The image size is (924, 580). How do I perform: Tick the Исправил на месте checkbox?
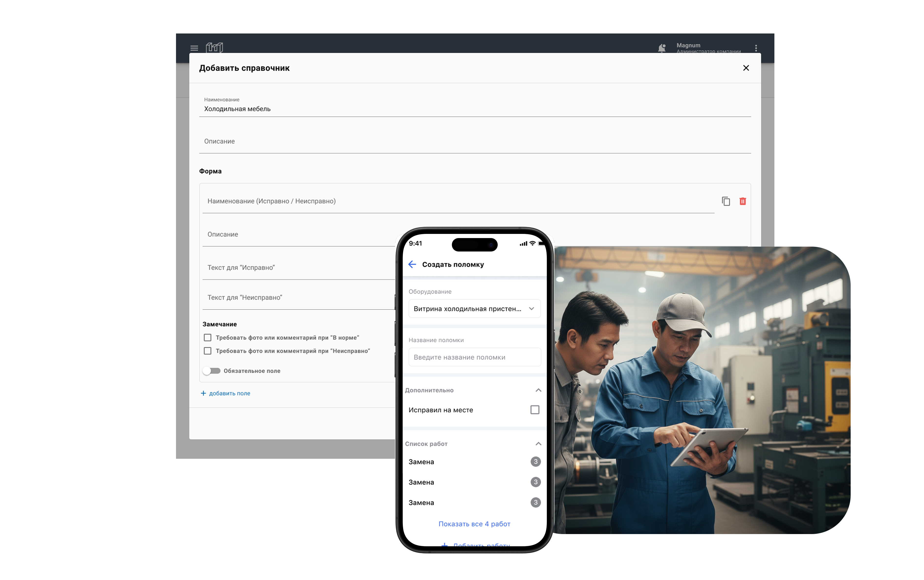[x=535, y=410]
